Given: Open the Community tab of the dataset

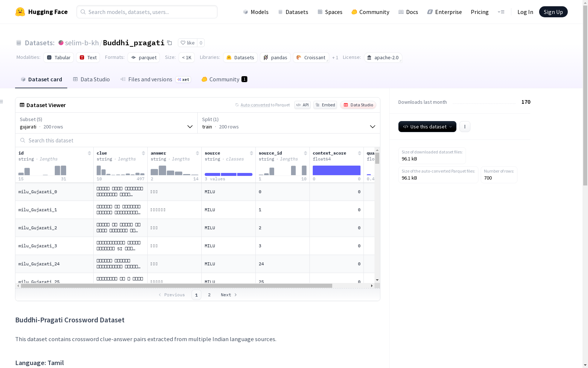Looking at the screenshot, I should point(224,79).
